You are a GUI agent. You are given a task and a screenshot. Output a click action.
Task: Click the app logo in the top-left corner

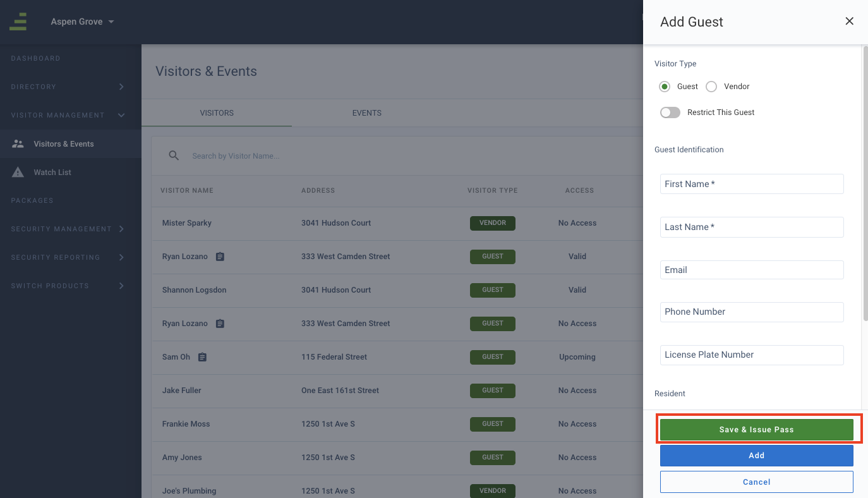click(18, 21)
